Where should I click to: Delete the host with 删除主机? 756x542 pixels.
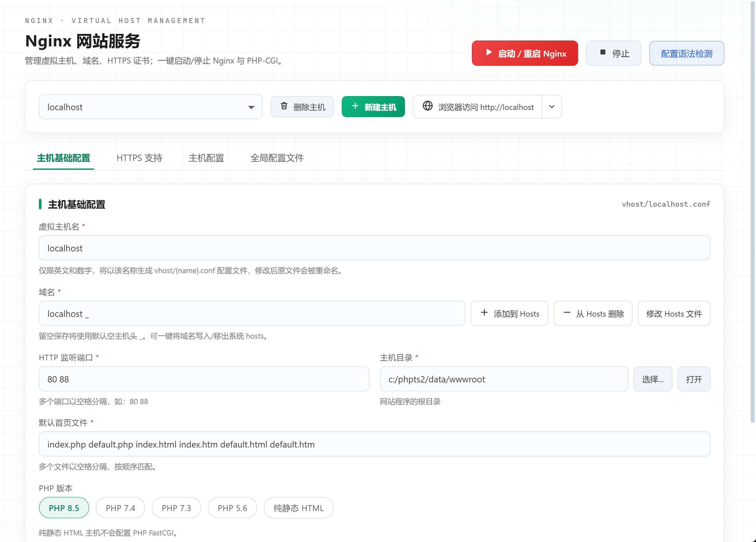[x=302, y=107]
